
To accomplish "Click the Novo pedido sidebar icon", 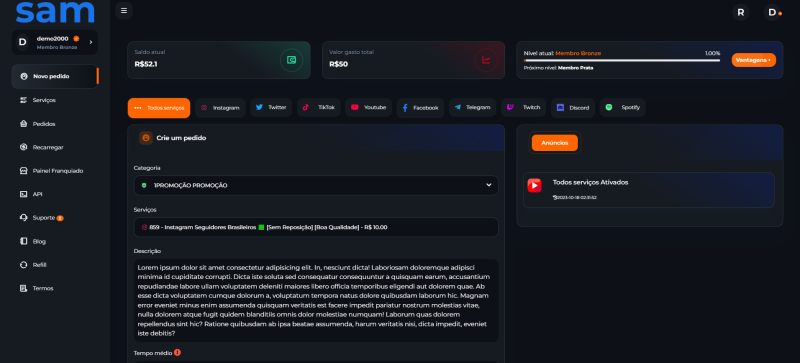I will tap(23, 76).
